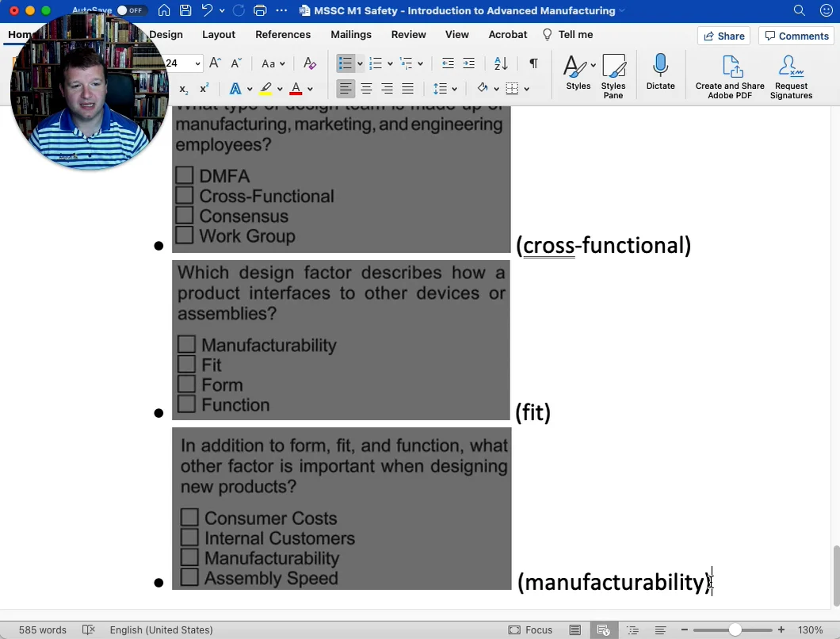Viewport: 840px width, 639px height.
Task: Toggle AutoSave switch
Action: 131,10
